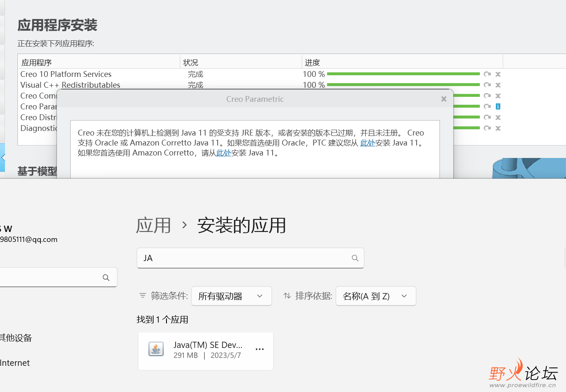Open the 所有驱动器 filter dropdown
The image size is (566, 392).
(231, 296)
